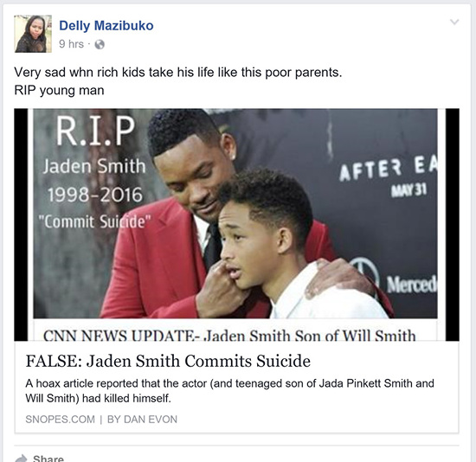Click the share arrow icon
The image size is (476, 462).
tap(21, 459)
